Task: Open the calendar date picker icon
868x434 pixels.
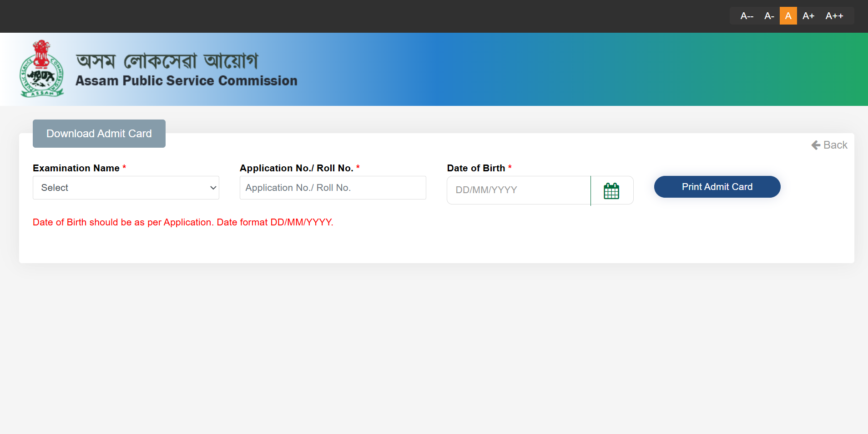Action: [x=611, y=190]
